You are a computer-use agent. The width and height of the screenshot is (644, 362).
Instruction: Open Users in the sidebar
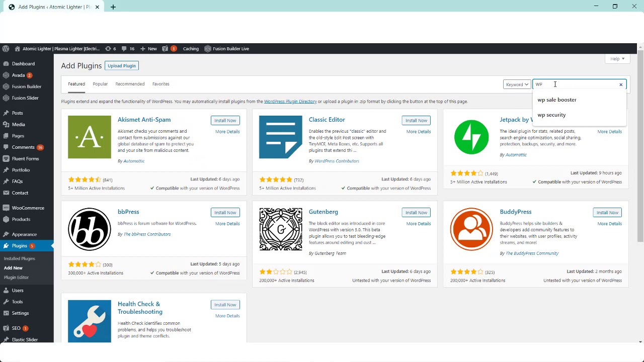tap(18, 291)
